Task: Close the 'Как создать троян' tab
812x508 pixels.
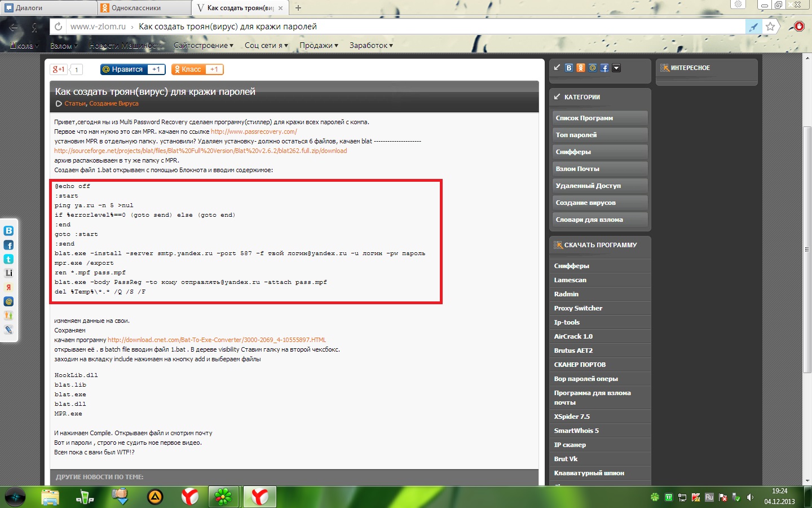Action: 280,8
